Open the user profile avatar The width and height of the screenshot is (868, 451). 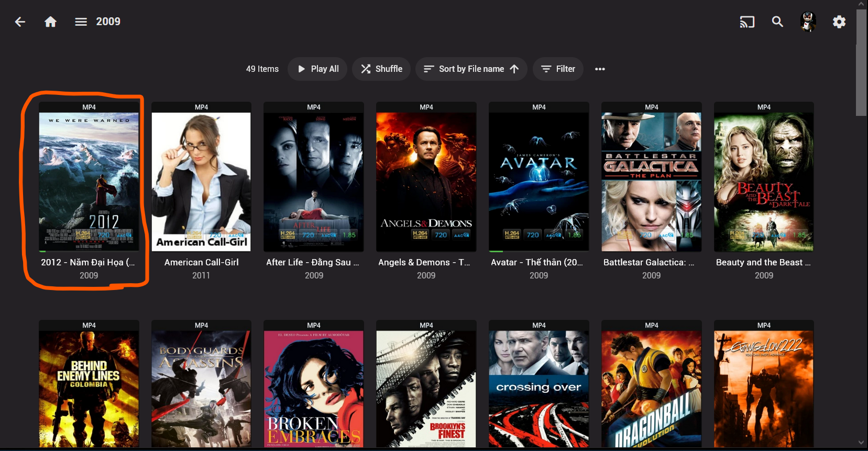(808, 22)
